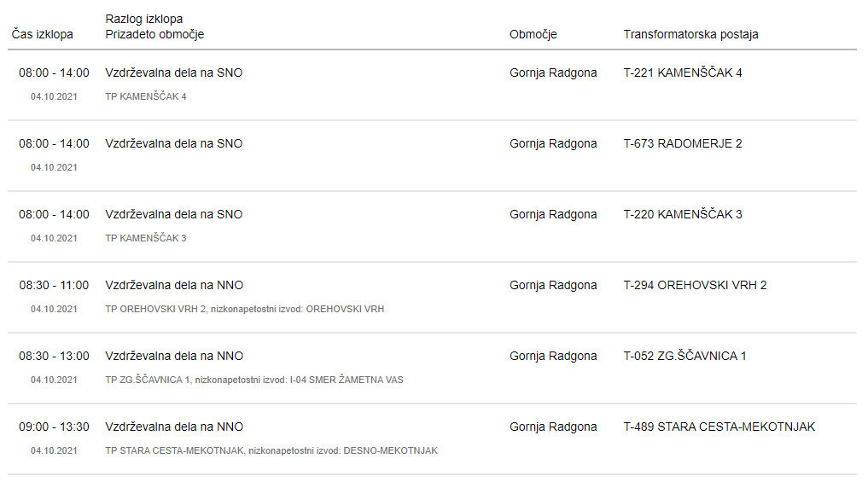Select station T-673 RADOMERJE 2
Screen dimensions: 868x482
point(683,143)
